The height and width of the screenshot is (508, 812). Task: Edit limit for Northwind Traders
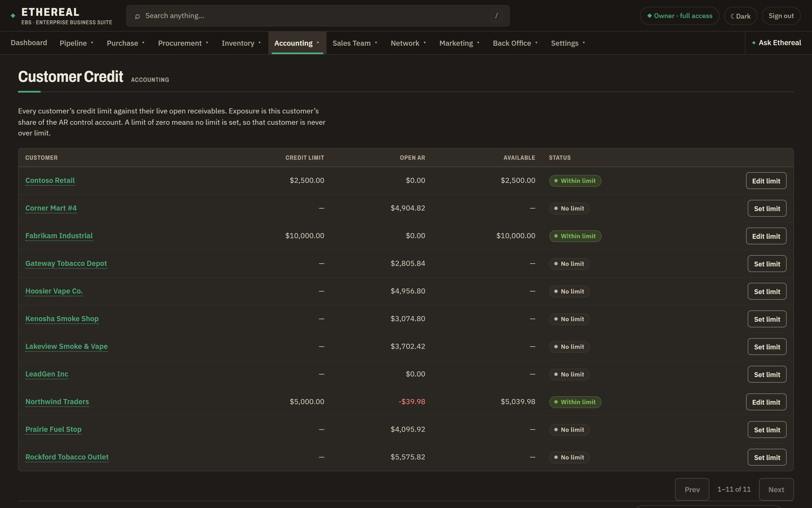click(x=766, y=402)
